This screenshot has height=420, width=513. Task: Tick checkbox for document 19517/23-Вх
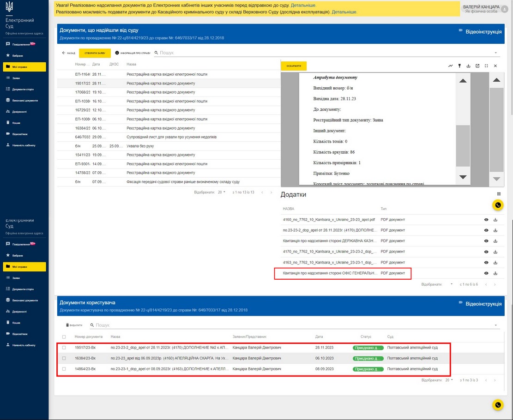pyautogui.click(x=64, y=348)
